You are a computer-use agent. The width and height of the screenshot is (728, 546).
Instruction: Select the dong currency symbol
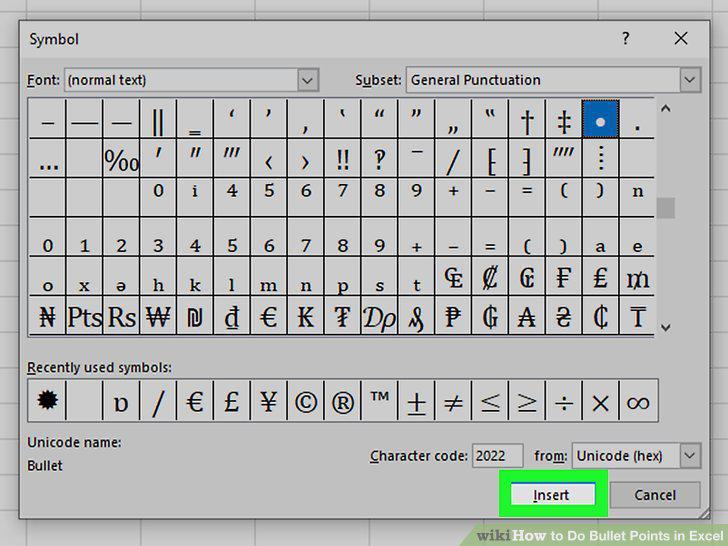(x=232, y=317)
